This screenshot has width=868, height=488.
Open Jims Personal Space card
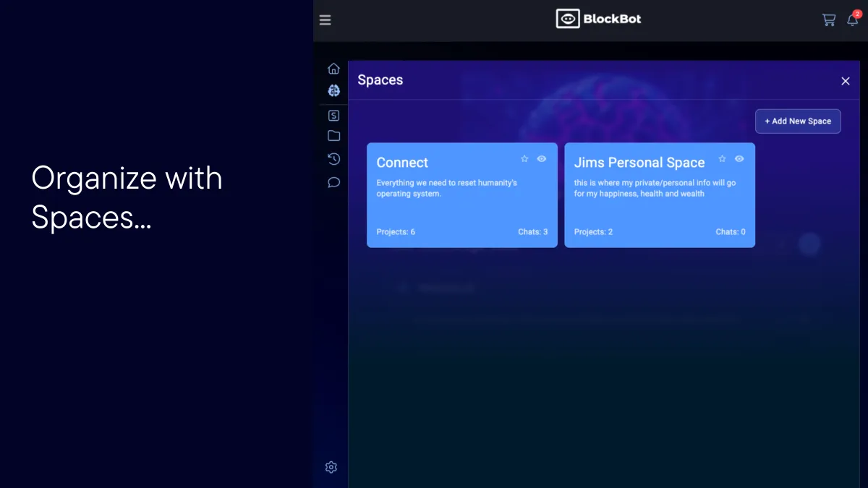660,195
